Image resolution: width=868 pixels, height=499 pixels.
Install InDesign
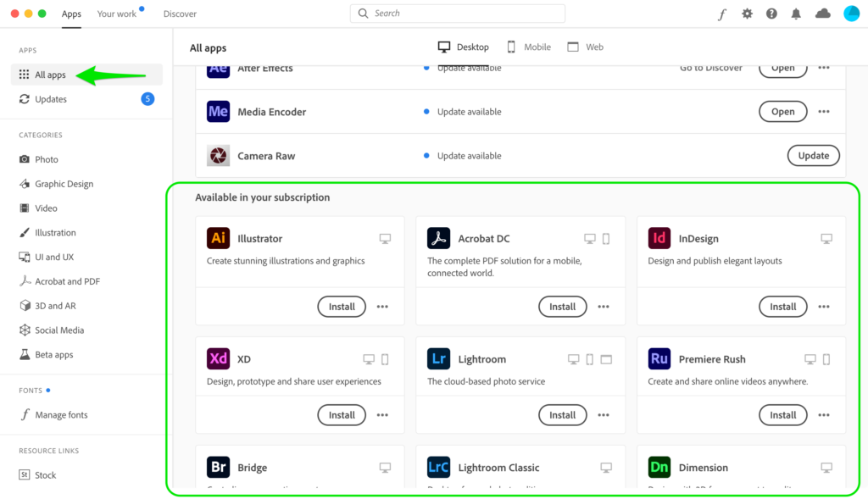[x=782, y=307]
